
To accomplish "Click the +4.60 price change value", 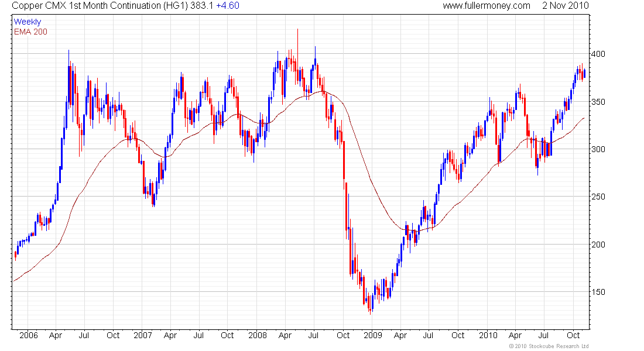I will pyautogui.click(x=228, y=6).
